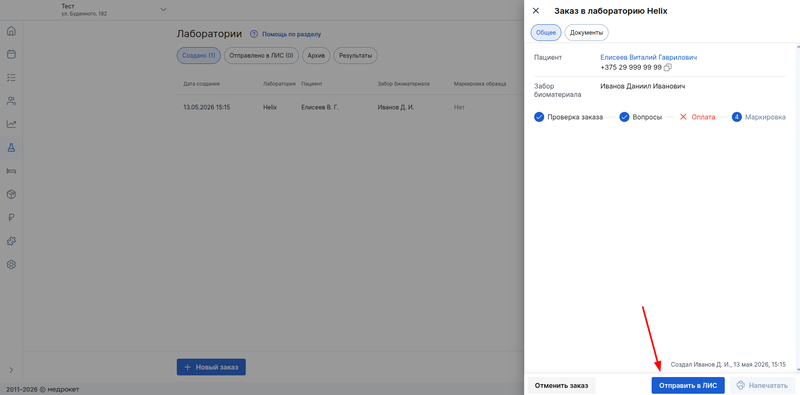Click the order date 13.05.2026 15:15
Viewport: 800px width, 395px height.
(x=207, y=108)
